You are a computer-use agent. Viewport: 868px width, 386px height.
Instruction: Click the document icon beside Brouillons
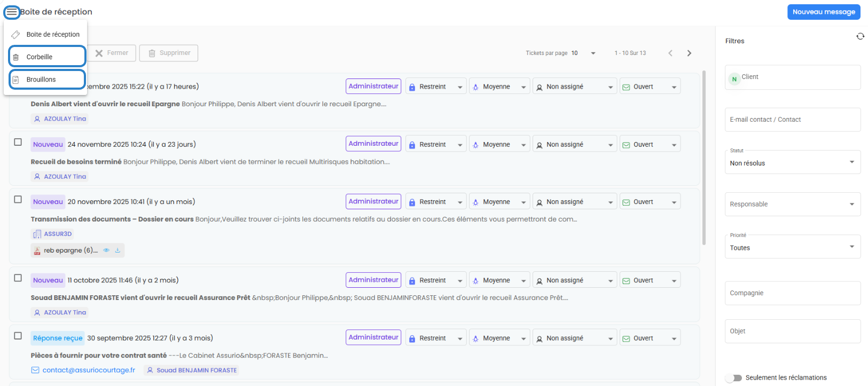[15, 80]
